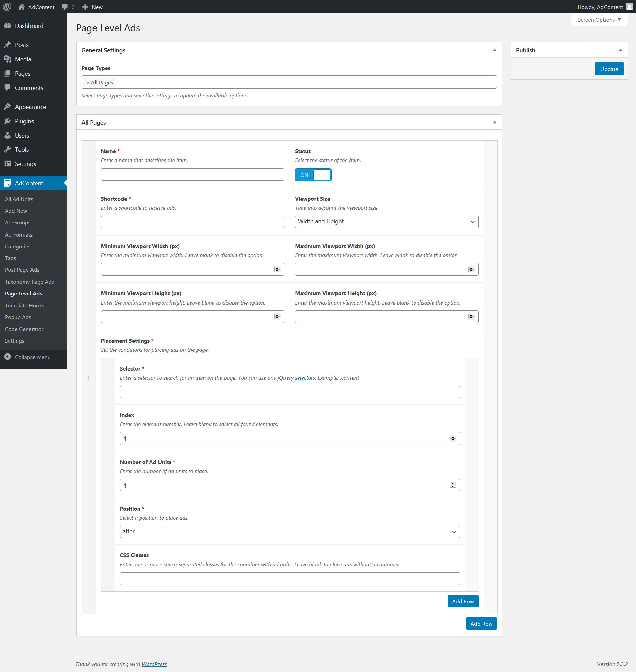Collapse the Publish panel
636x672 pixels.
[x=620, y=50]
